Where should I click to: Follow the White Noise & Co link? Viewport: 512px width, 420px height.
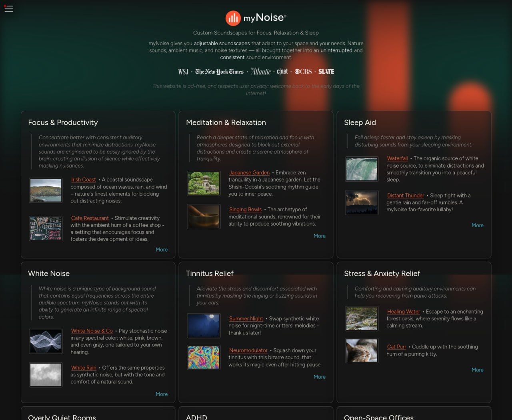92,331
